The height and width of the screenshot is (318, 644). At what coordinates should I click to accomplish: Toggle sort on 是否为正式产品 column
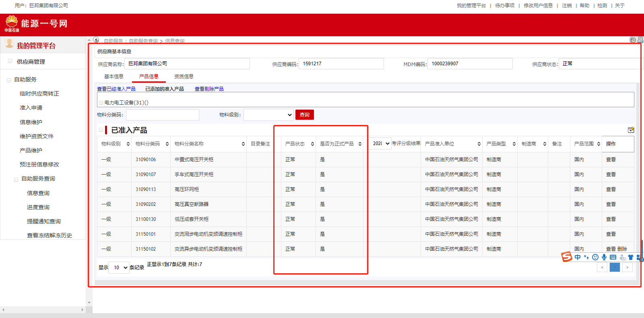point(360,144)
